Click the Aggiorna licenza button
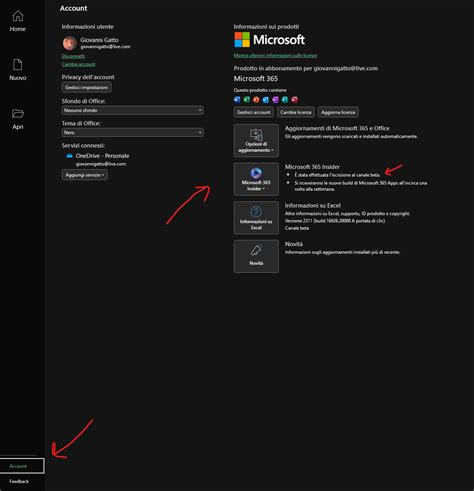 (x=338, y=112)
